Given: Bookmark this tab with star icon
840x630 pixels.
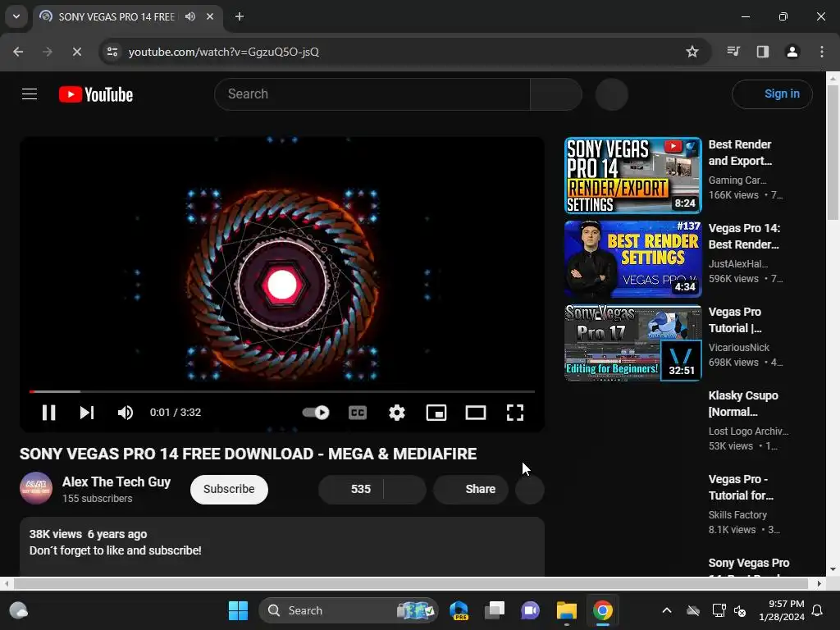Looking at the screenshot, I should tap(692, 52).
